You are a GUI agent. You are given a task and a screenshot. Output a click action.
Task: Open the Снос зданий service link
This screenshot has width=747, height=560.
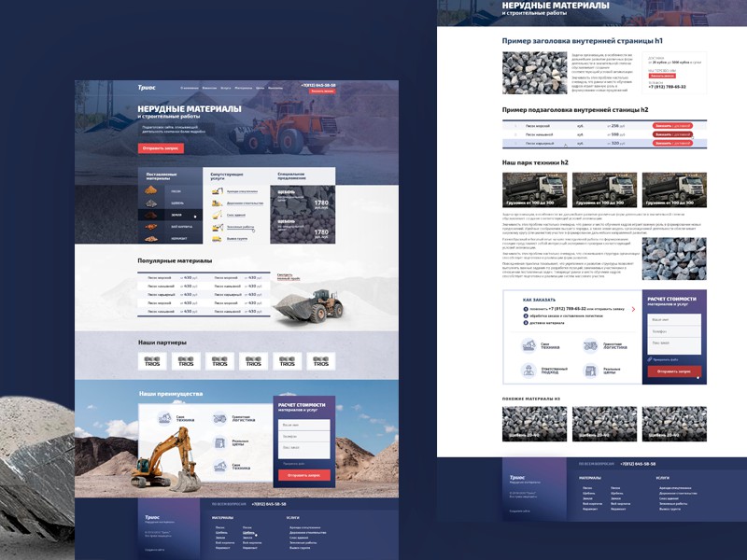237,216
